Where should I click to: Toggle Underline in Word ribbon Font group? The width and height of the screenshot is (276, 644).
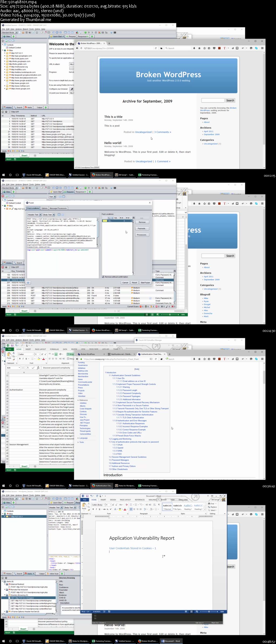click(x=99, y=509)
